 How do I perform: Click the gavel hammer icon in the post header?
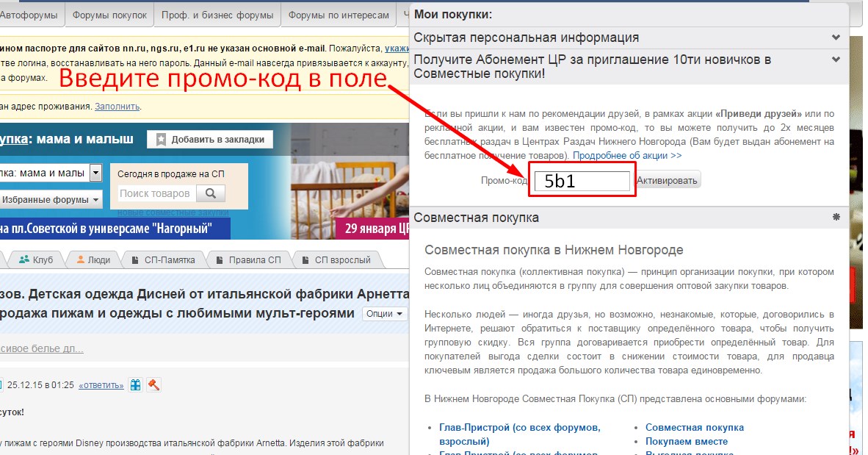[153, 384]
